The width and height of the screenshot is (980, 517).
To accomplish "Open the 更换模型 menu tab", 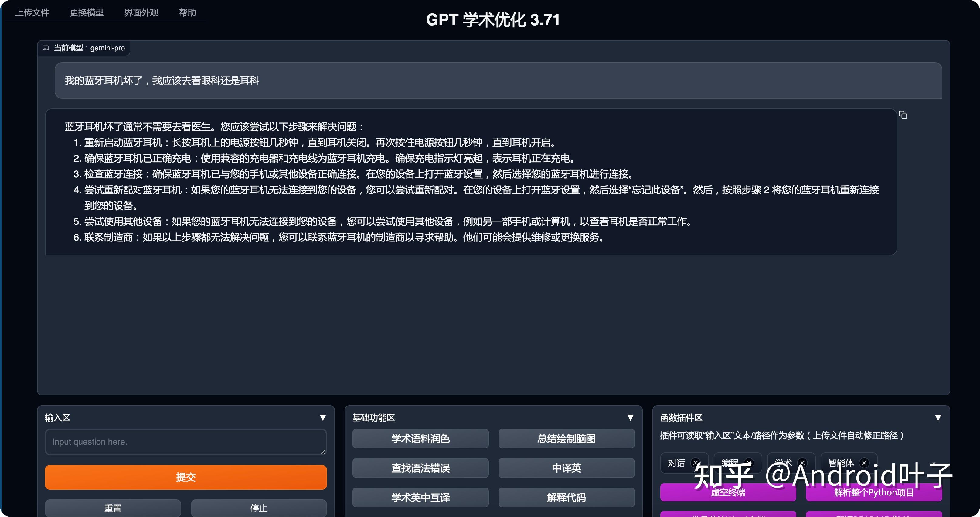I will pyautogui.click(x=87, y=12).
